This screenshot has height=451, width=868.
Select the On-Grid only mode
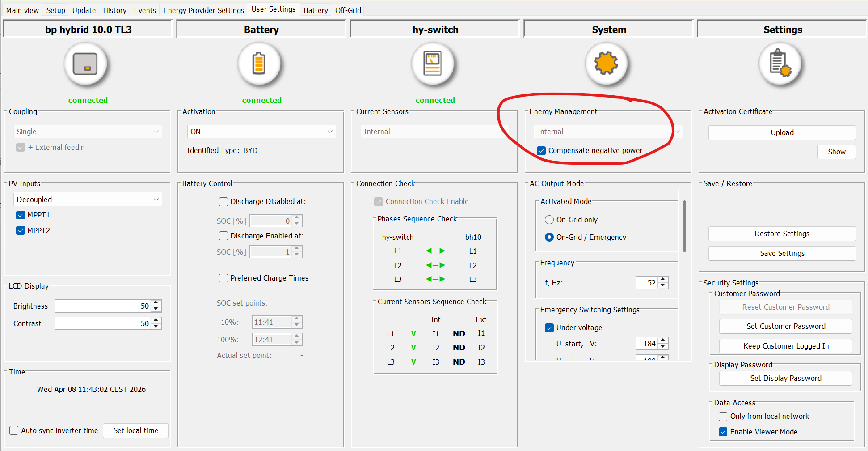(549, 220)
